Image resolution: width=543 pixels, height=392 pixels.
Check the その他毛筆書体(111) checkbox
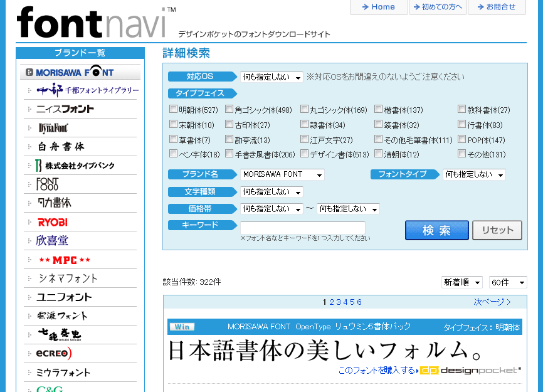tap(379, 139)
